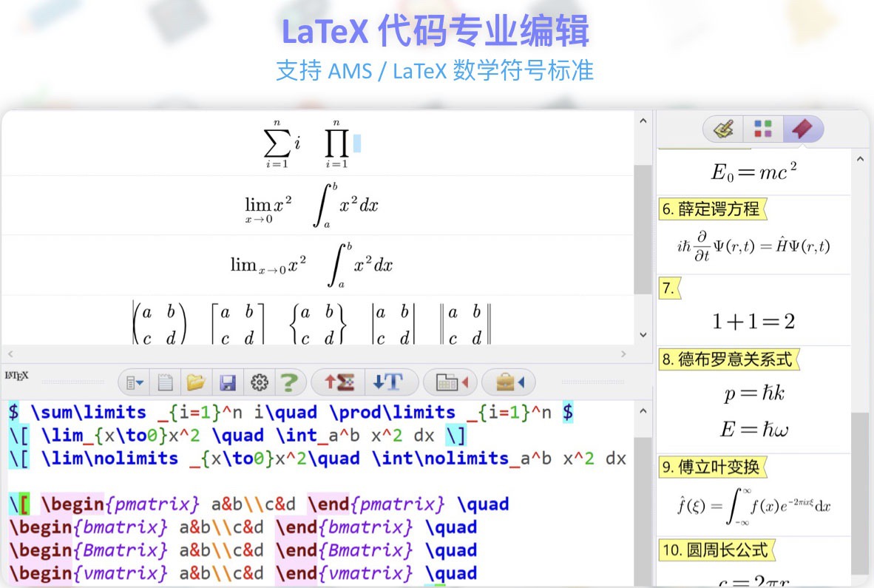This screenshot has width=874, height=588.
Task: Click '\end{bmatrix}' in the code editor
Action: (x=345, y=527)
